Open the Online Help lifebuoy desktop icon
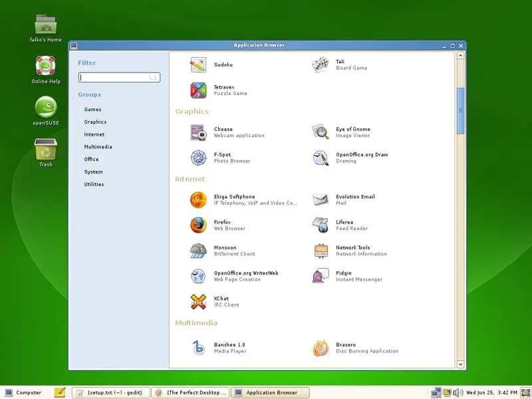 tap(46, 65)
